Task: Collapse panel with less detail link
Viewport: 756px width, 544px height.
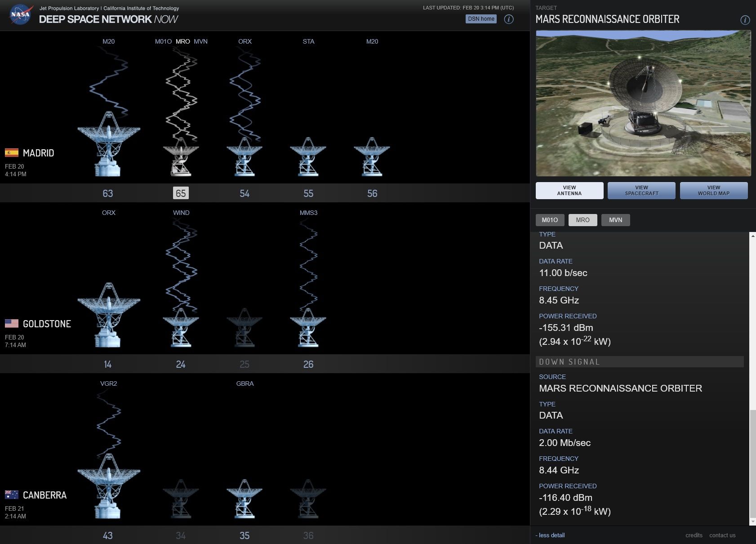Action: pyautogui.click(x=550, y=535)
